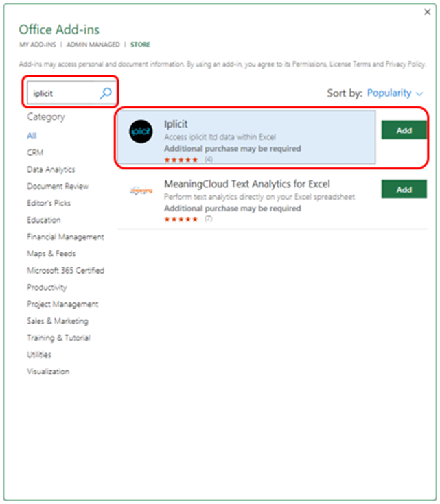Click the MeaningCloud star rating
The width and height of the screenshot is (440, 504).
tap(181, 219)
